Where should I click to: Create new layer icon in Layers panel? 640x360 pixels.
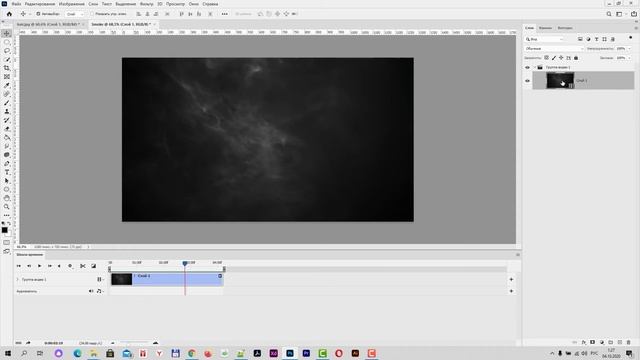coord(620,342)
